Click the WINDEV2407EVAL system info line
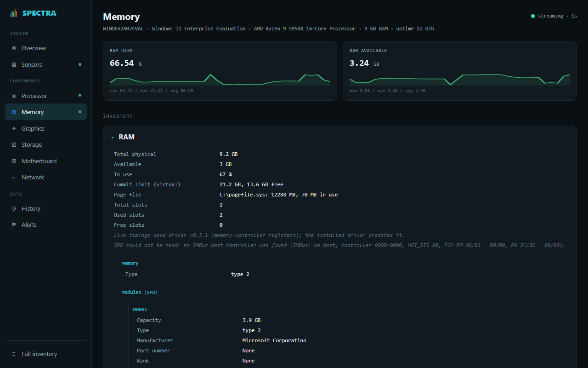588x368 pixels. tap(268, 29)
